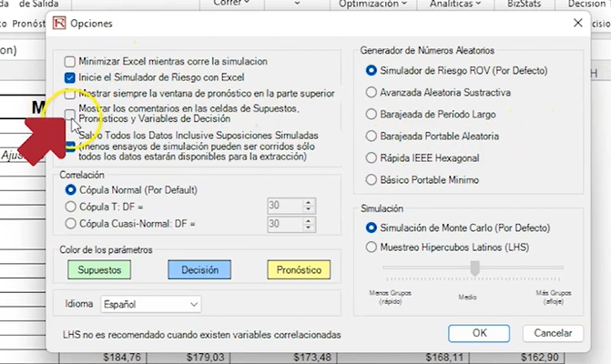Increase Cópula T DF value with up arrow
Viewport: 611px width, 364px height.
tap(308, 202)
